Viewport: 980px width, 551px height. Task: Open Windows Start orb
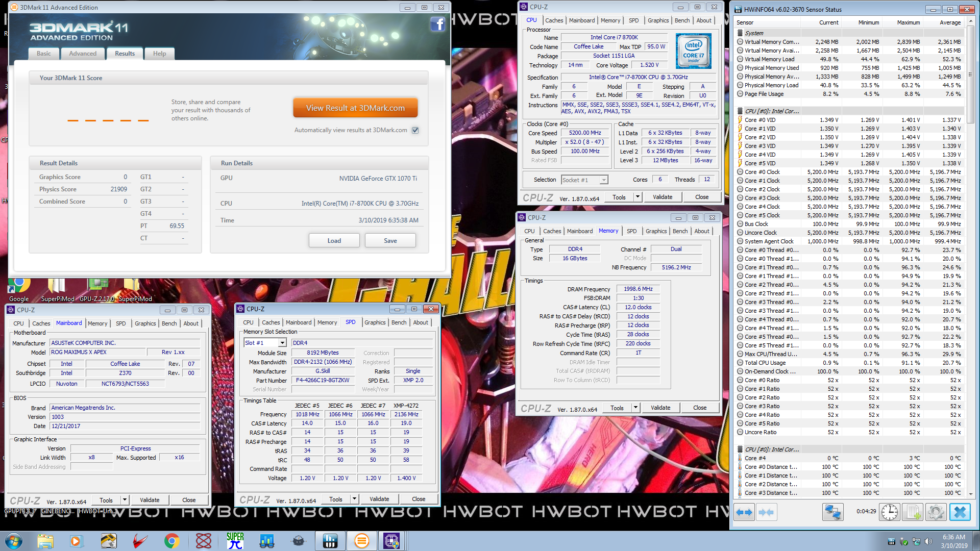[13, 541]
